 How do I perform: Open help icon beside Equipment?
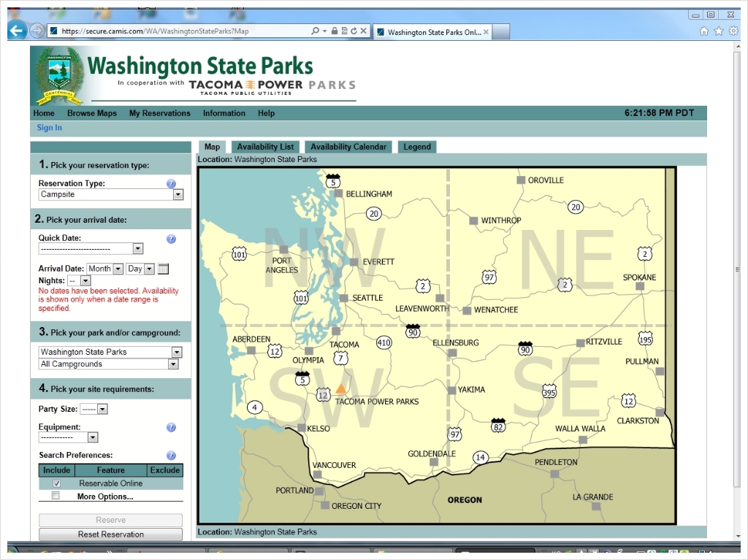click(x=171, y=427)
